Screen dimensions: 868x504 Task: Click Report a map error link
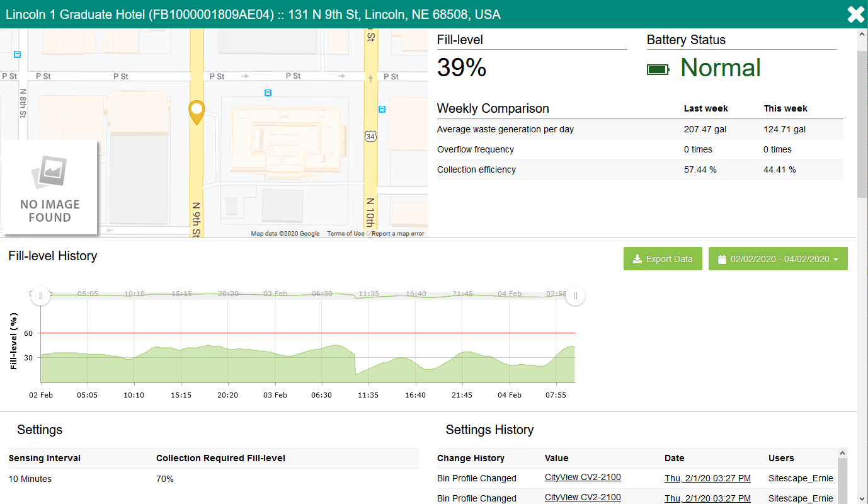click(398, 234)
